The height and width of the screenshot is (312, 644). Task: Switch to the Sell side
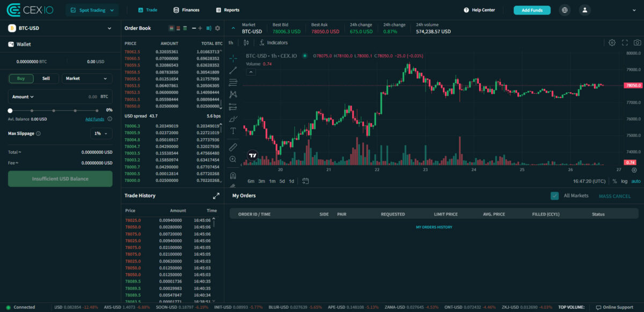coord(46,78)
